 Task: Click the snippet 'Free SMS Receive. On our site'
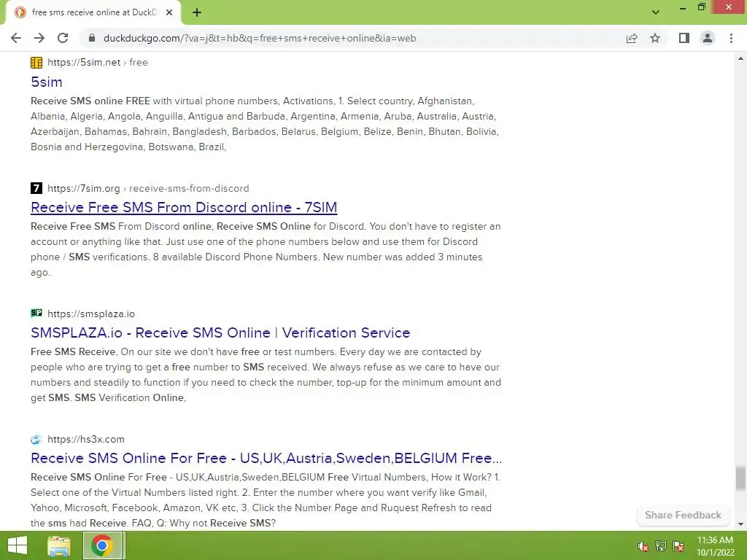tap(266, 375)
